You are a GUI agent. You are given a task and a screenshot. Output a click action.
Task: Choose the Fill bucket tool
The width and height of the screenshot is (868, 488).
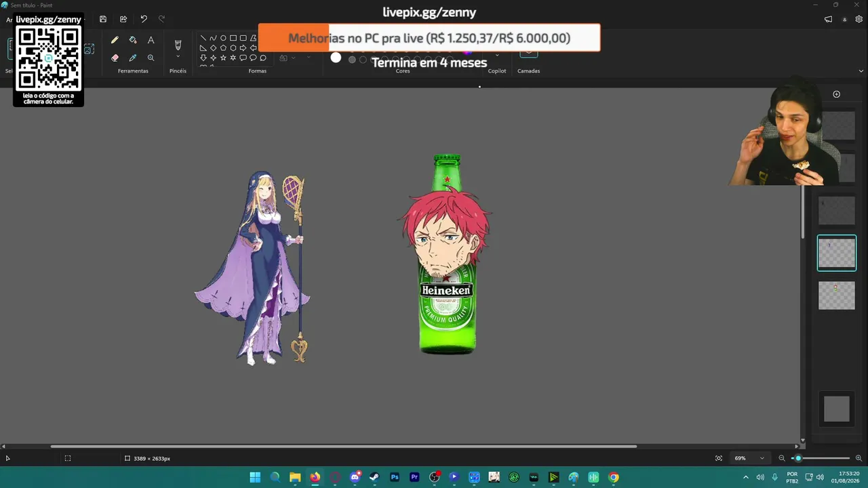click(133, 40)
